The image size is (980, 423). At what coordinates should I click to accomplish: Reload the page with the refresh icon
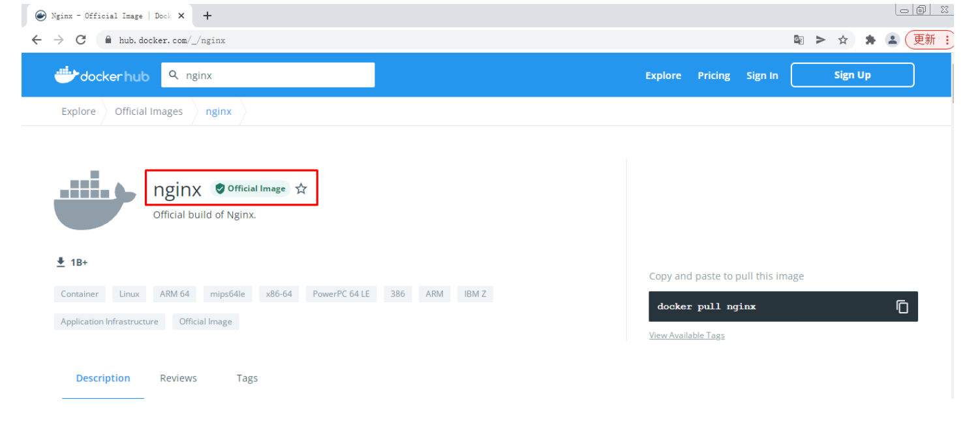(x=81, y=40)
